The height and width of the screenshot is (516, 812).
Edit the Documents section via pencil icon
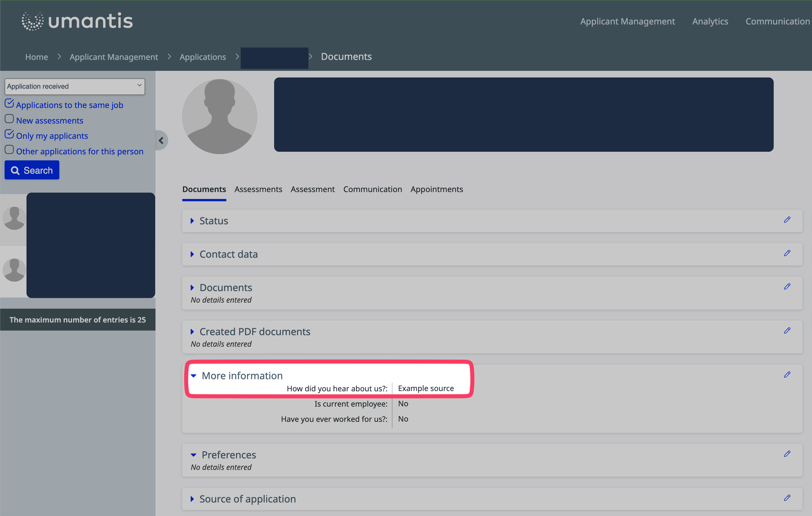[787, 287]
